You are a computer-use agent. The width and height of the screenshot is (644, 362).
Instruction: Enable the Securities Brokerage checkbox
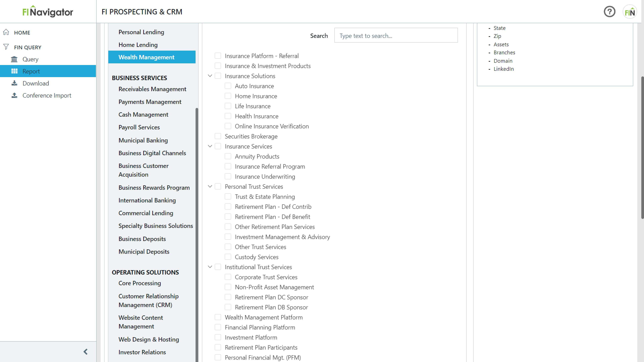pos(218,136)
